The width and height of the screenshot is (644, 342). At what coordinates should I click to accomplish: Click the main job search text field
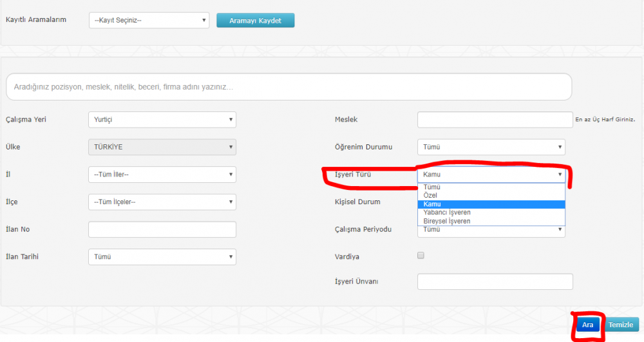289,86
